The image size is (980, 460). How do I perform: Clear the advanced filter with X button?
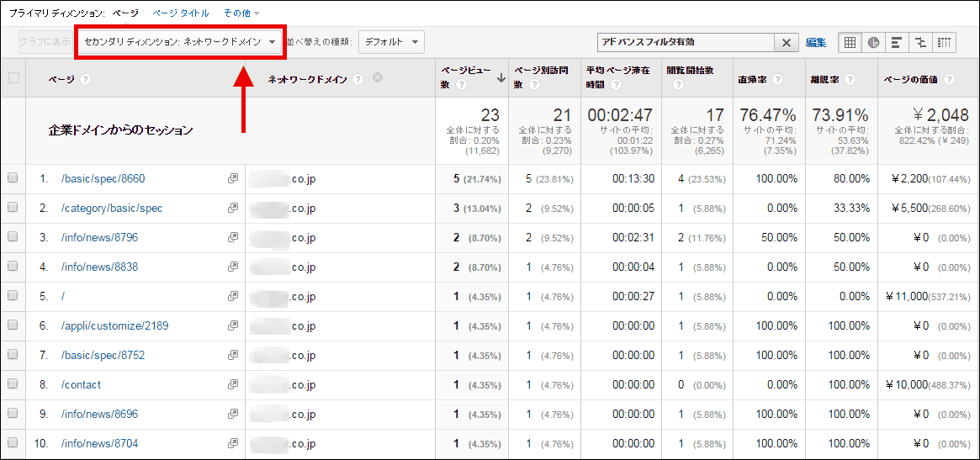click(787, 42)
